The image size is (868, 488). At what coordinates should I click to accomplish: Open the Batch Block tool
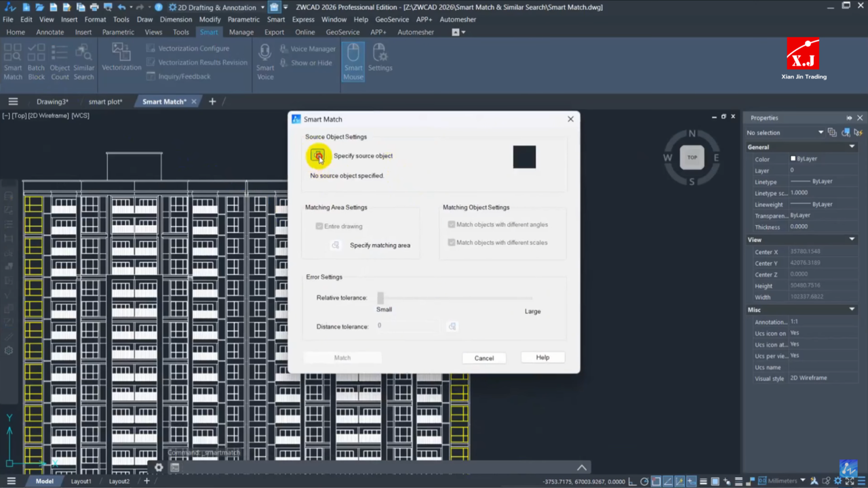click(x=36, y=61)
